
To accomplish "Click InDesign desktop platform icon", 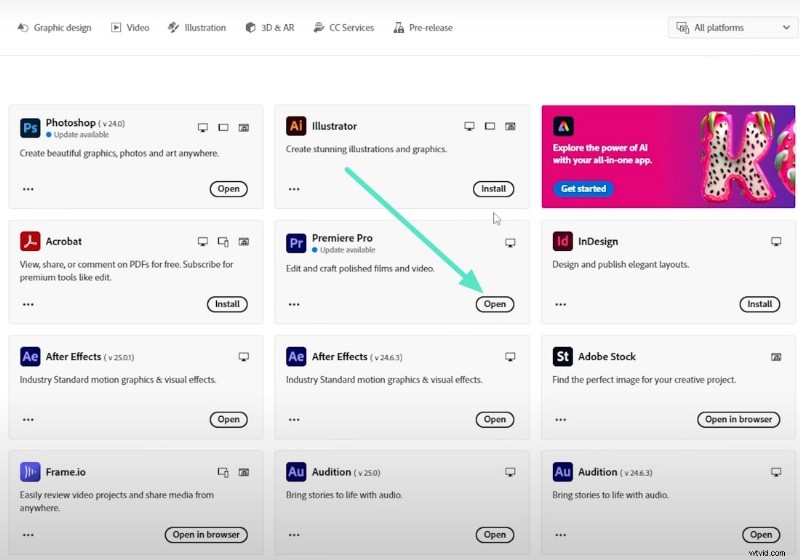I will pos(776,241).
